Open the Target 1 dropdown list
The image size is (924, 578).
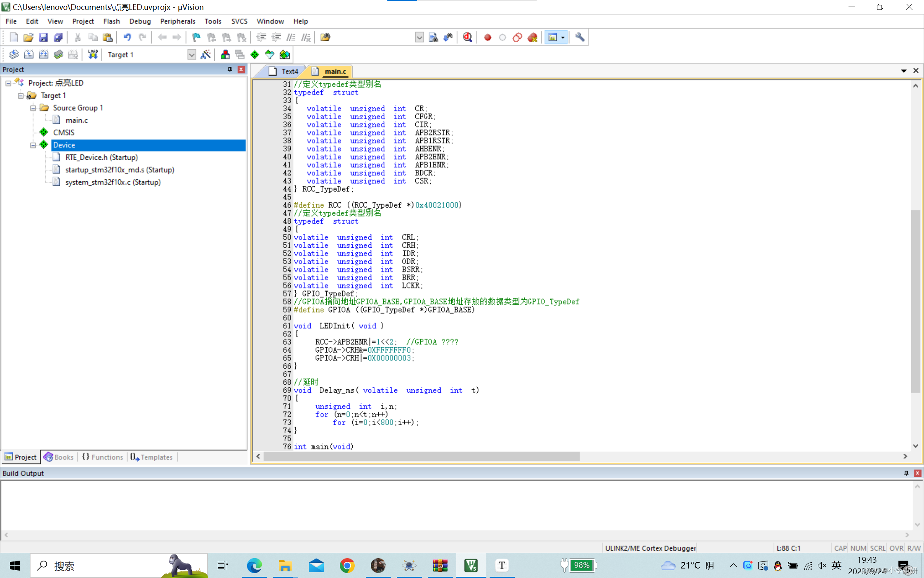pyautogui.click(x=191, y=54)
